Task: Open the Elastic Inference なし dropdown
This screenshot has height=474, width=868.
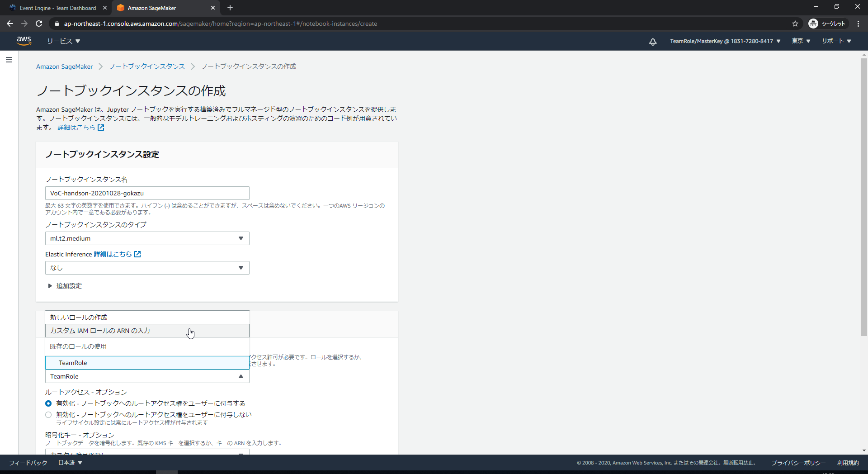Action: click(x=147, y=268)
